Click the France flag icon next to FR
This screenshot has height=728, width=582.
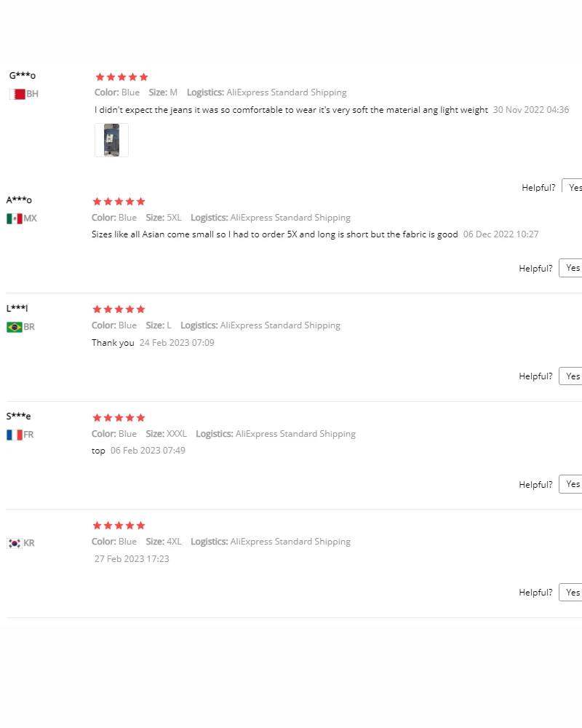click(14, 435)
